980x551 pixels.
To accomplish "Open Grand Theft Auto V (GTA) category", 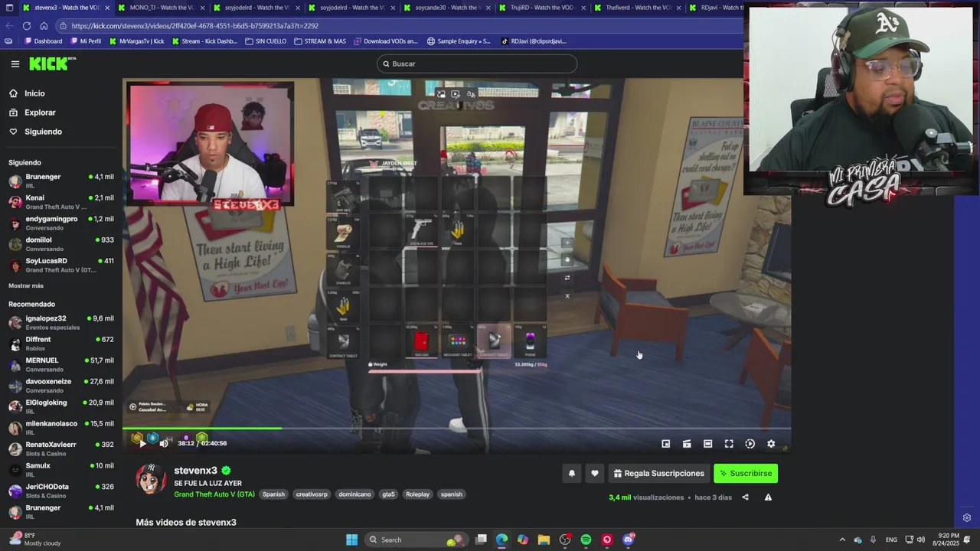I will pyautogui.click(x=214, y=494).
